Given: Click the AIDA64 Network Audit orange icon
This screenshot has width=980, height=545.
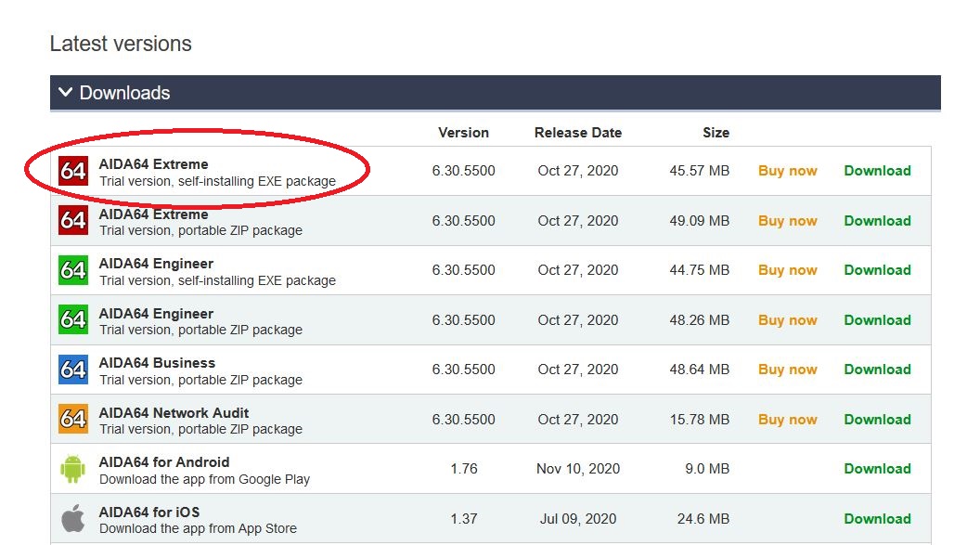Looking at the screenshot, I should point(73,419).
